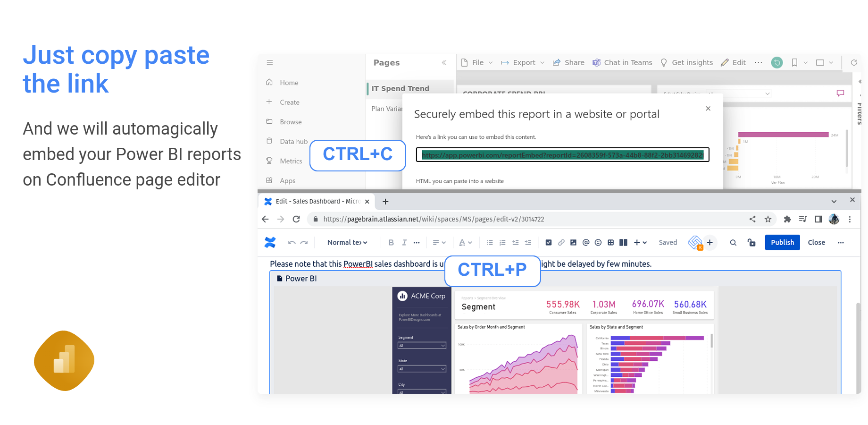
Task: Go to Home in Power BI sidebar
Action: coord(282,83)
